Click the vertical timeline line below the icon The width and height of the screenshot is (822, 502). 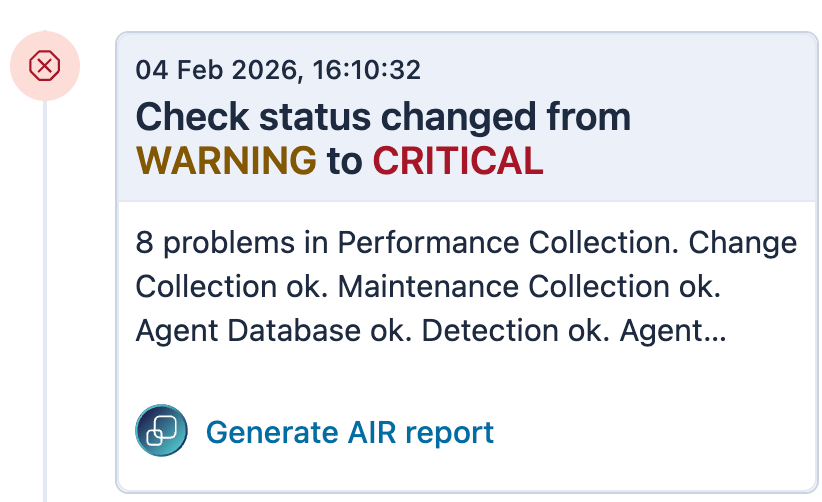tap(44, 300)
